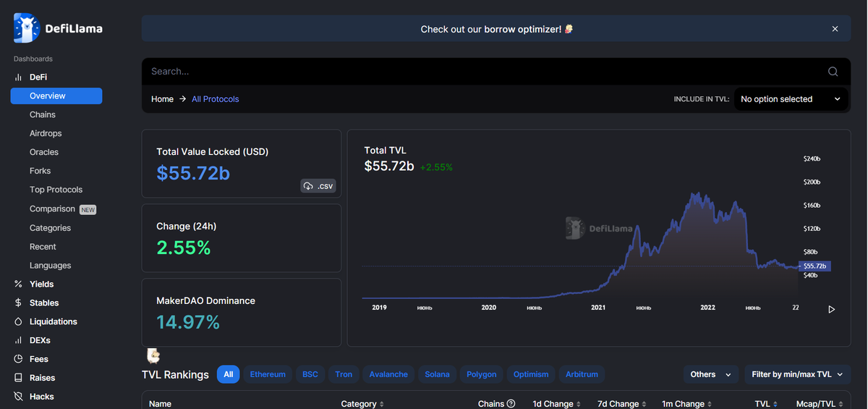Sort by TVL column

(766, 404)
